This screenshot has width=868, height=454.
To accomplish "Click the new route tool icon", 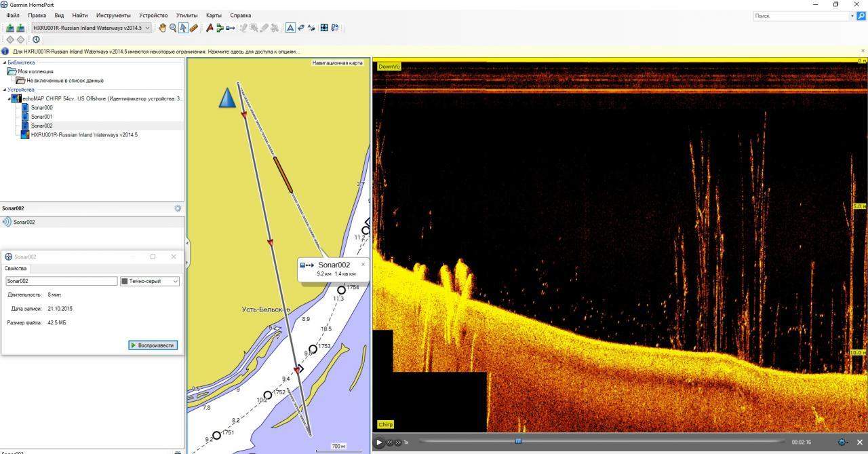I will [x=220, y=28].
